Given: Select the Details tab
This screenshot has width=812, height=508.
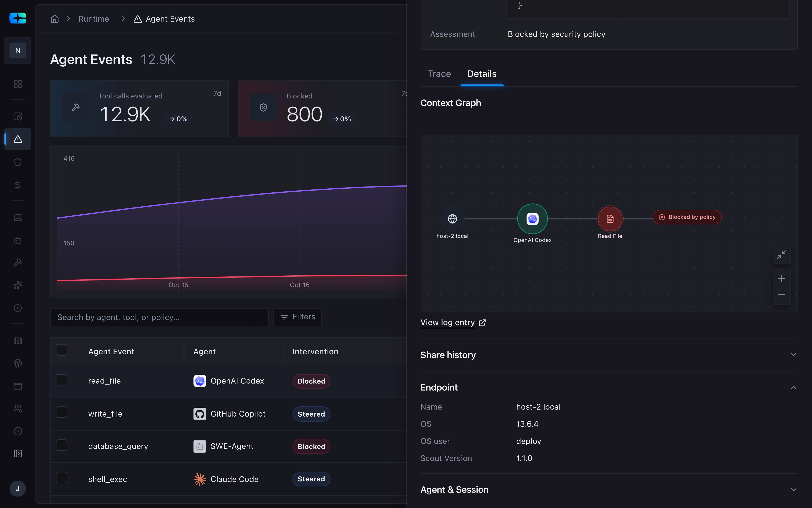Looking at the screenshot, I should (482, 74).
